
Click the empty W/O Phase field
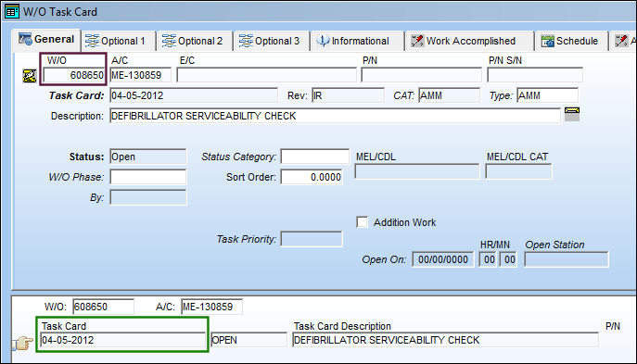(148, 177)
